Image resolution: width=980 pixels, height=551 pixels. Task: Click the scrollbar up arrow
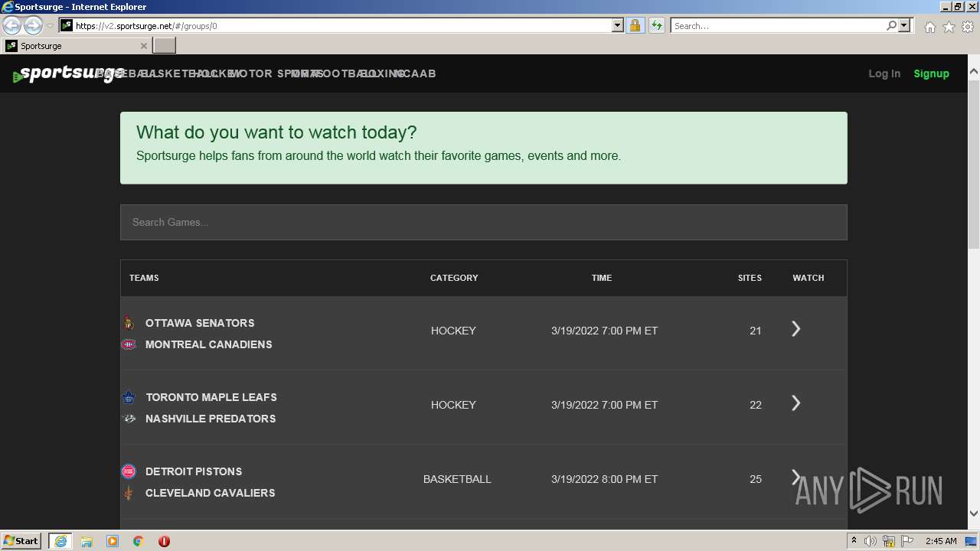pyautogui.click(x=974, y=73)
